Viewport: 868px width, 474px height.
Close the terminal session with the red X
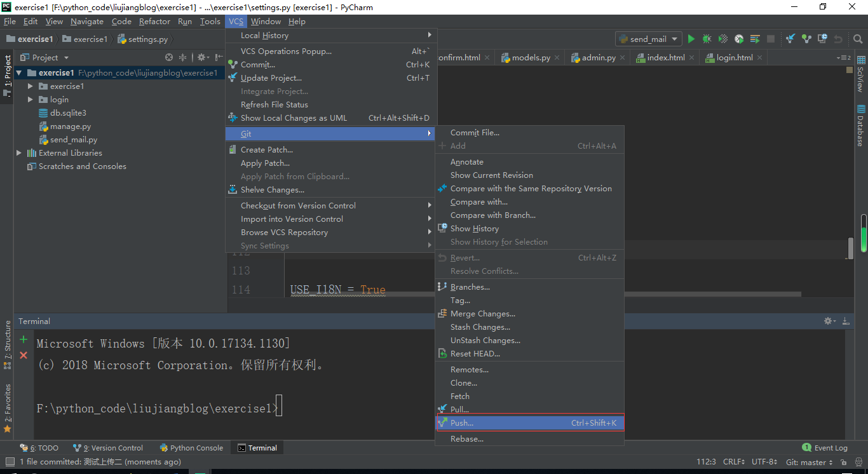pyautogui.click(x=24, y=355)
